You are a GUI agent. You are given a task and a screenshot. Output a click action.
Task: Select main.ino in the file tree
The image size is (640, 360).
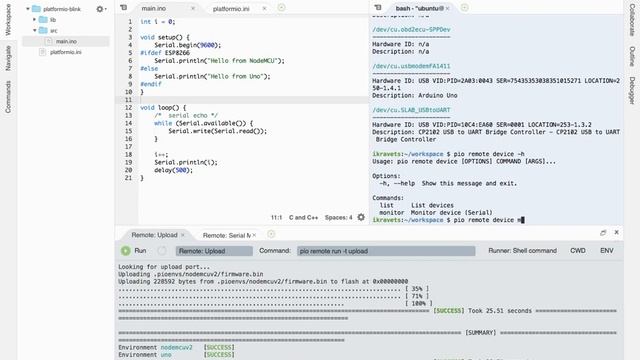pyautogui.click(x=66, y=41)
